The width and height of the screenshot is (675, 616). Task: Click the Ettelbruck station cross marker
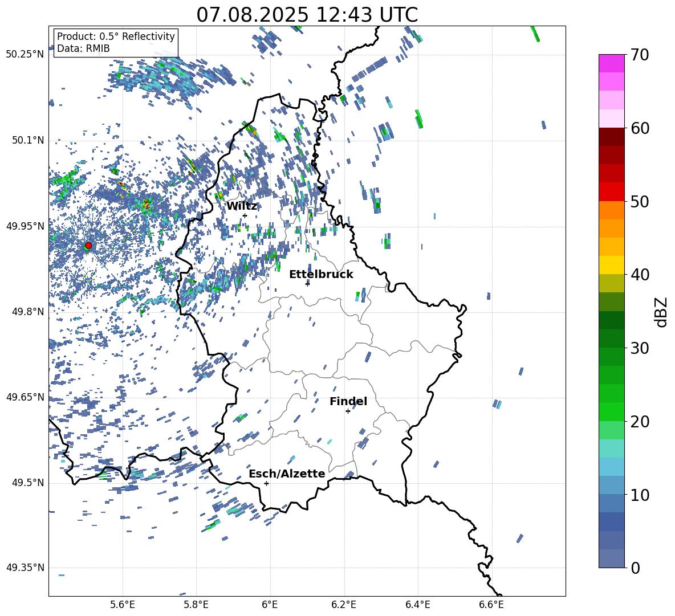coord(307,283)
